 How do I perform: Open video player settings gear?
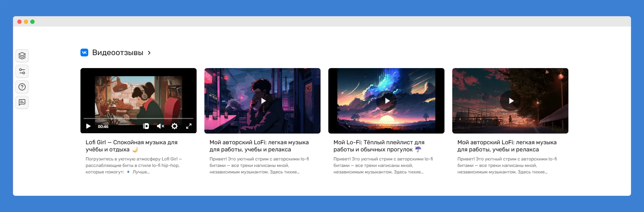[175, 126]
